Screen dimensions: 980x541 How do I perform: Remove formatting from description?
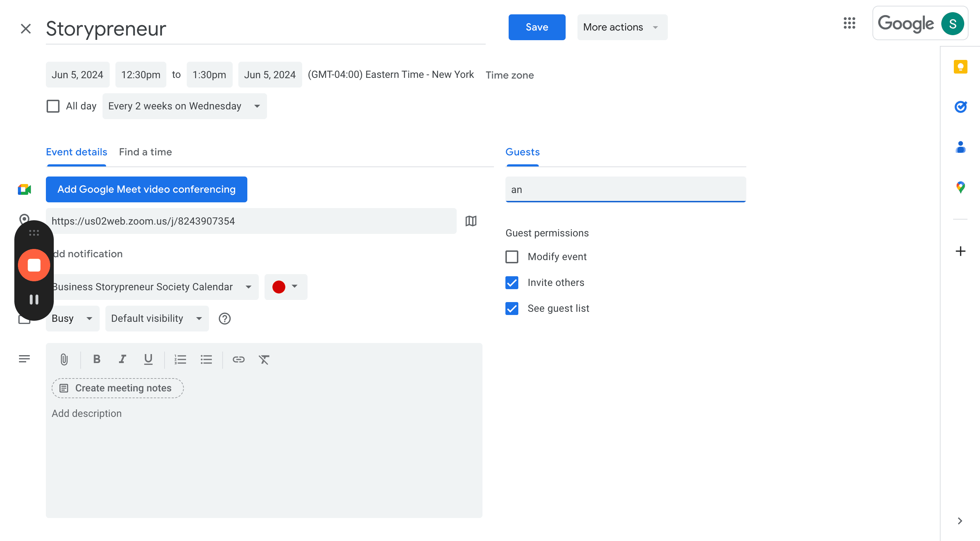tap(264, 359)
